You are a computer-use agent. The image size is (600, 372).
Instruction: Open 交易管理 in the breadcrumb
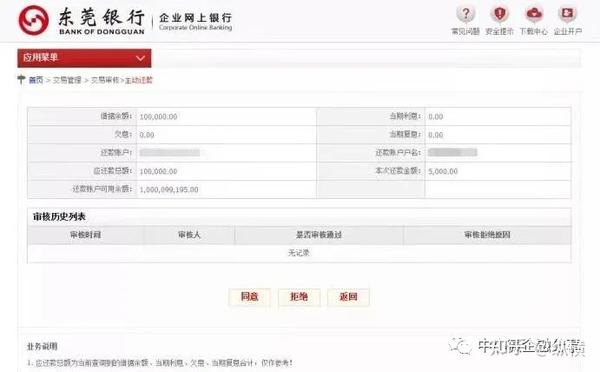click(67, 80)
